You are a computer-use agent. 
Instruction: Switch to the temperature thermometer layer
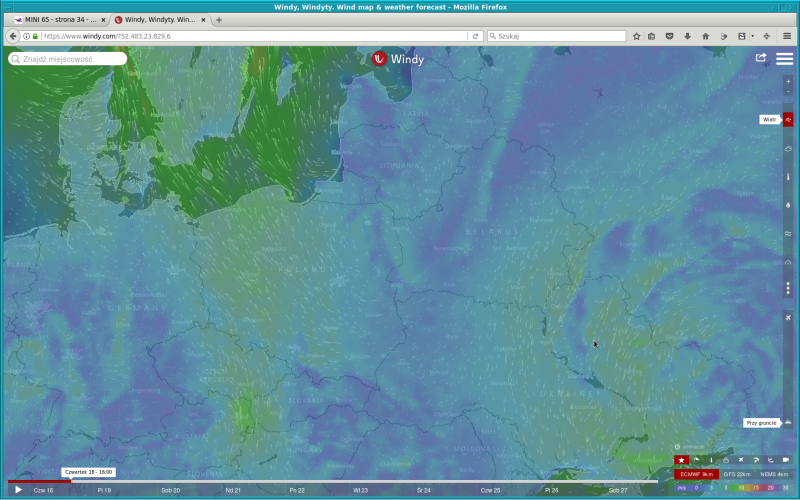pyautogui.click(x=788, y=176)
